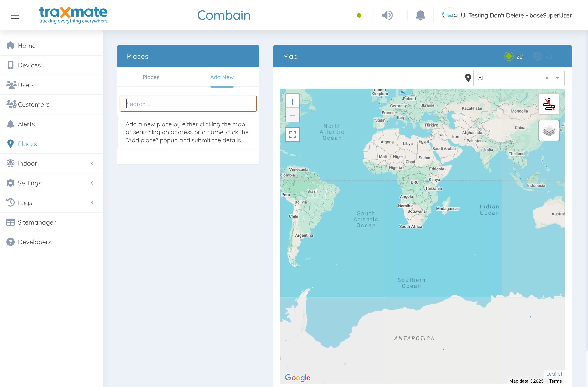Zoom in on the map
This screenshot has height=387, width=588.
(293, 102)
